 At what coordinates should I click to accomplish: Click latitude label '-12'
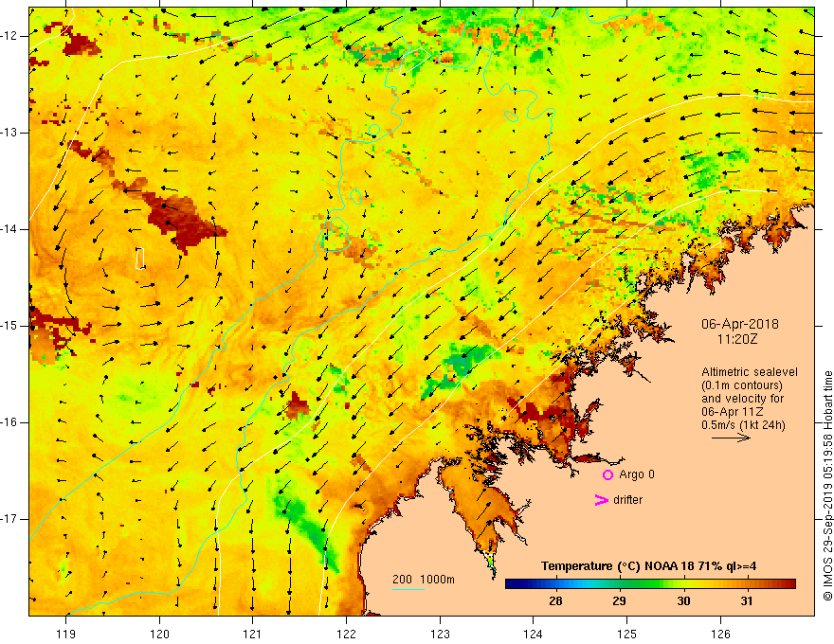click(x=9, y=36)
